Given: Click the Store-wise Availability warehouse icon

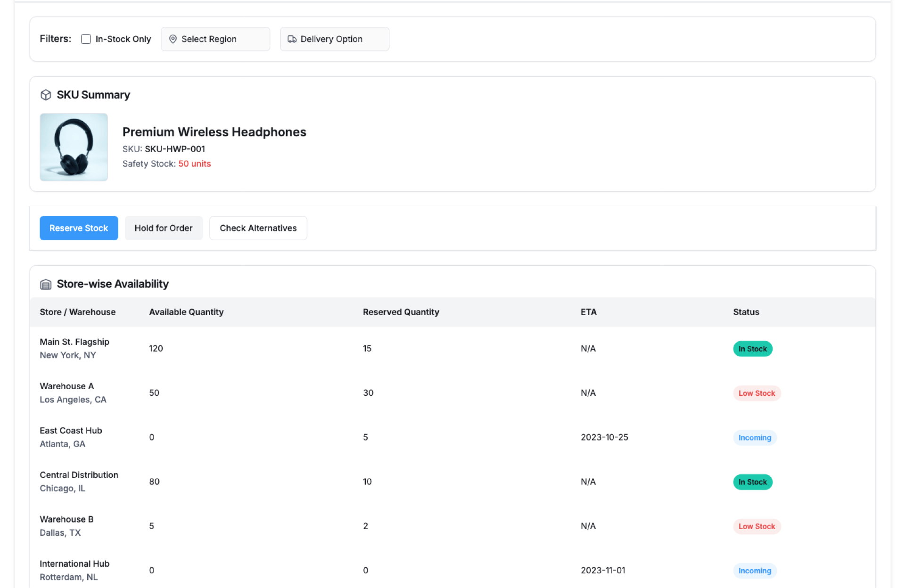Looking at the screenshot, I should click(46, 284).
